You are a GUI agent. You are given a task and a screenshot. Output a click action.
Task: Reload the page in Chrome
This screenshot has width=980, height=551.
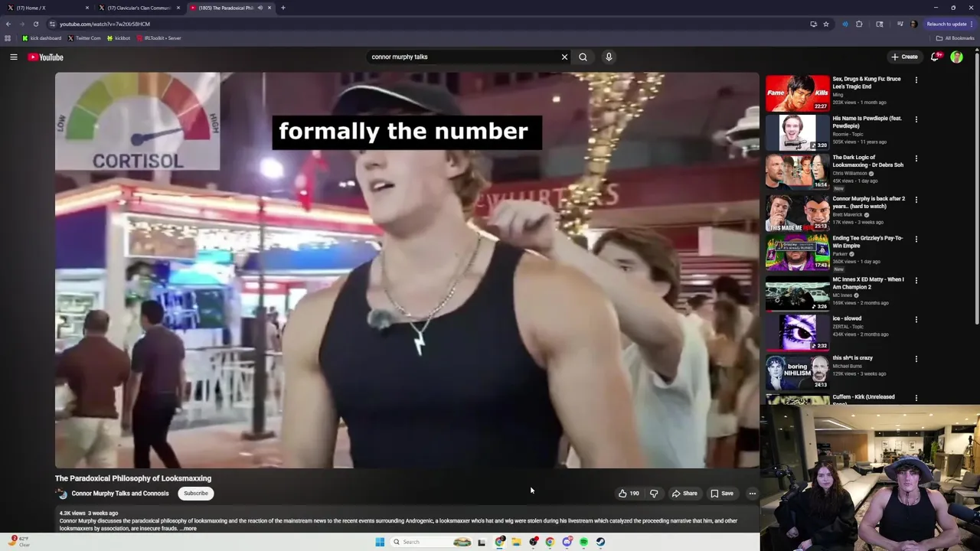pyautogui.click(x=35, y=24)
